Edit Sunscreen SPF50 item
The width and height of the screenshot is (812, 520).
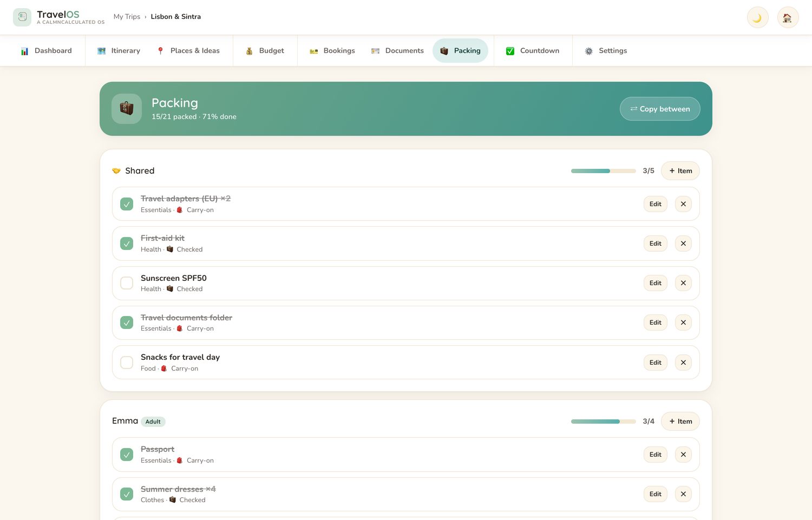click(x=656, y=283)
